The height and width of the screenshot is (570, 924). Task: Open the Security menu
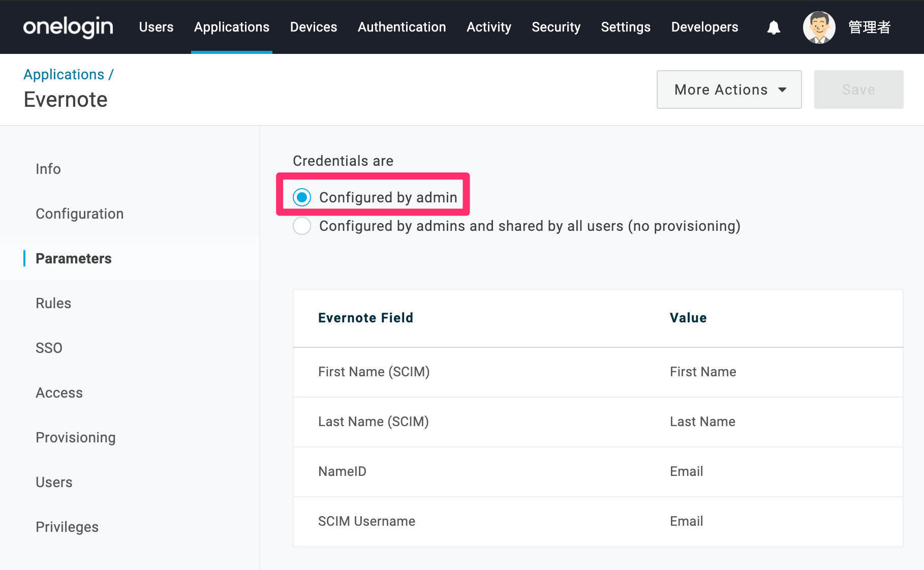coord(556,27)
